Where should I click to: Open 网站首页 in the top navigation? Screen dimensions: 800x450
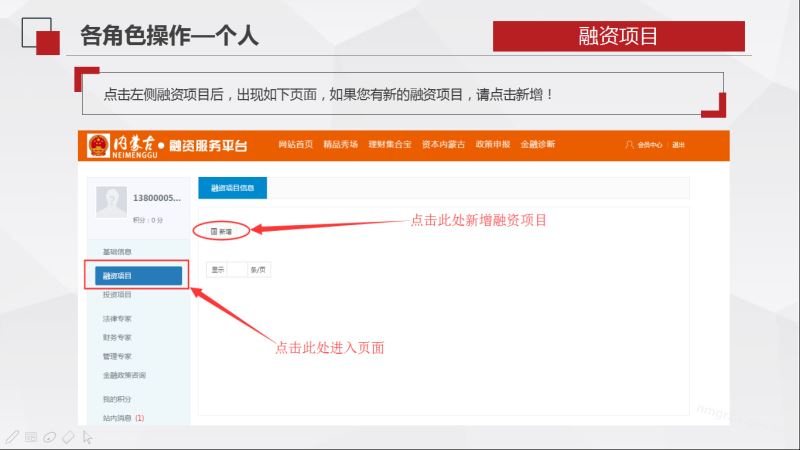(295, 145)
